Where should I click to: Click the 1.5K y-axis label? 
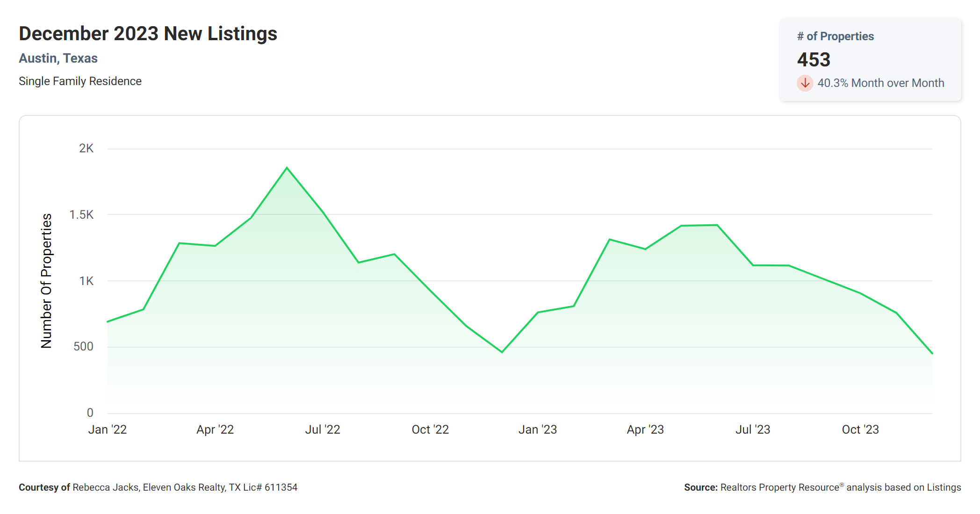81,215
